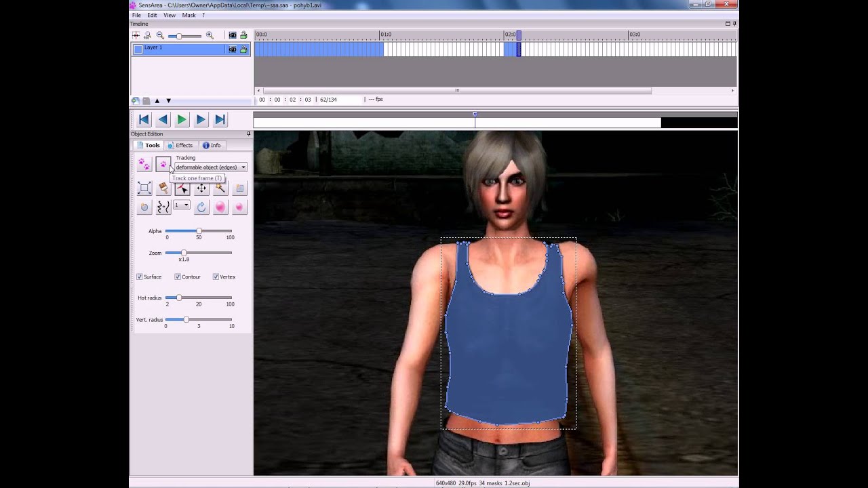The width and height of the screenshot is (868, 488).
Task: Click the delete layer icon
Action: click(146, 101)
